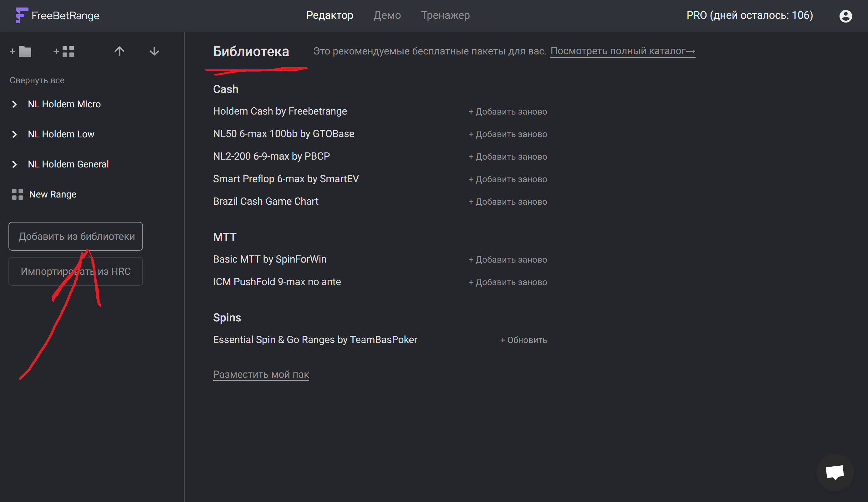Re-add the Brazil Cash Game Chart pack
Viewport: 868px width, 502px height.
coord(507,202)
